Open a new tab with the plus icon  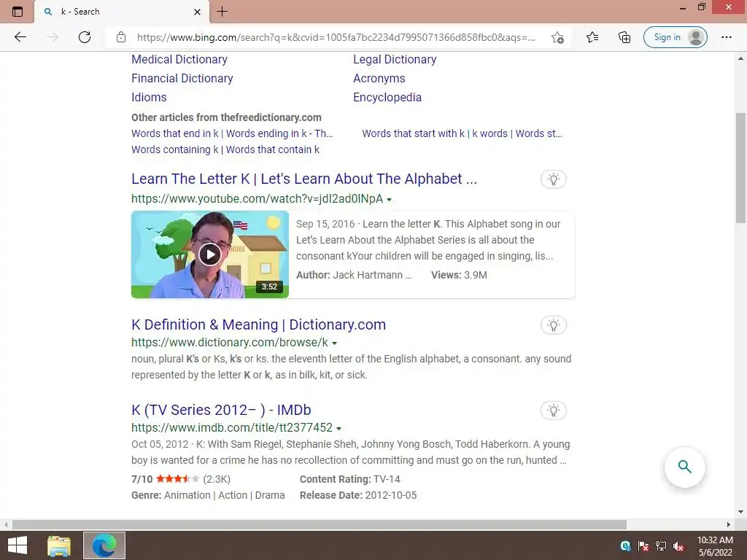(x=222, y=12)
